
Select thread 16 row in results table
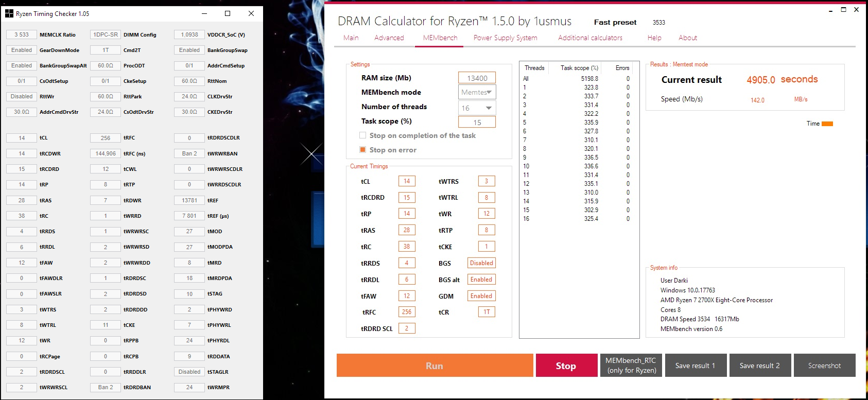pyautogui.click(x=578, y=219)
